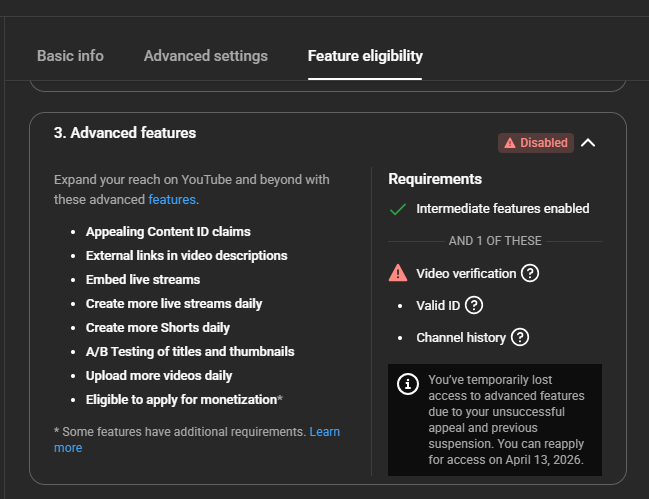
Task: Click 'Upload more videos daily' item
Action: click(159, 376)
